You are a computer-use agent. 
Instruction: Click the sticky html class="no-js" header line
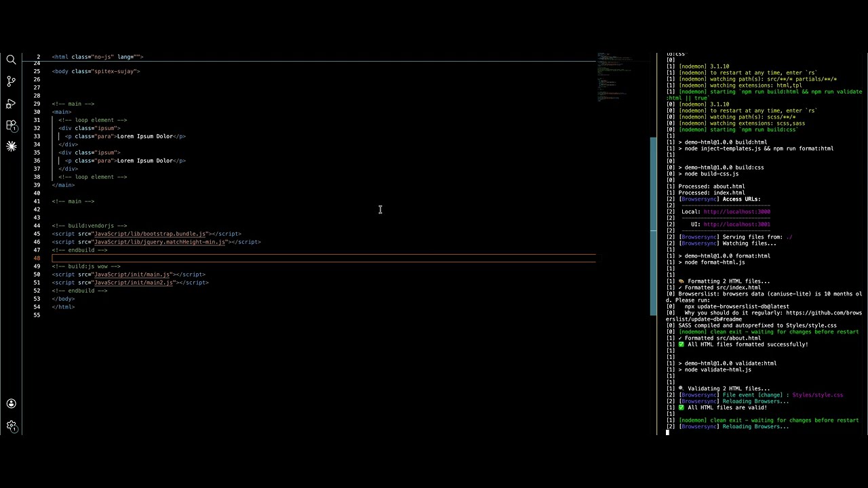point(98,57)
